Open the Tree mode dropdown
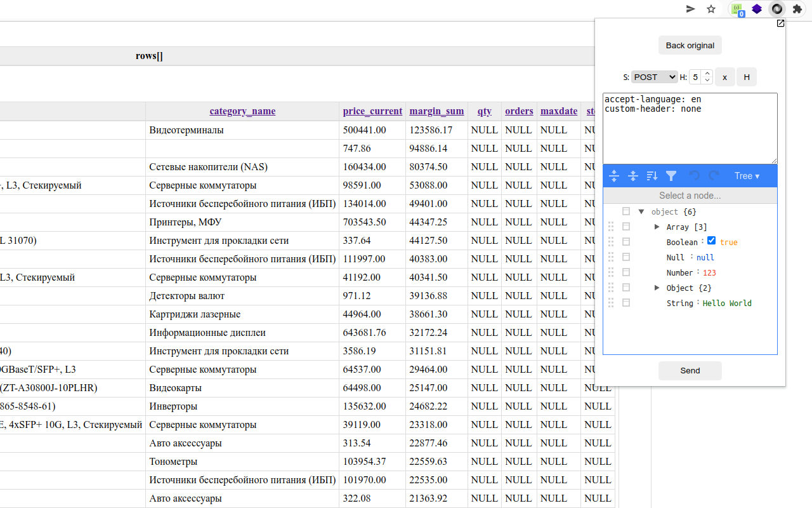Image resolution: width=812 pixels, height=508 pixels. pyautogui.click(x=747, y=176)
